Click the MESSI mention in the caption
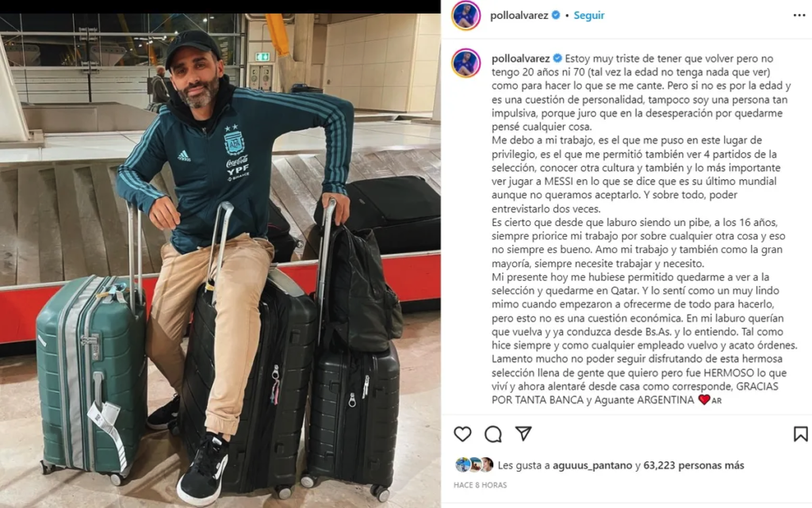812x508 pixels. (x=562, y=181)
